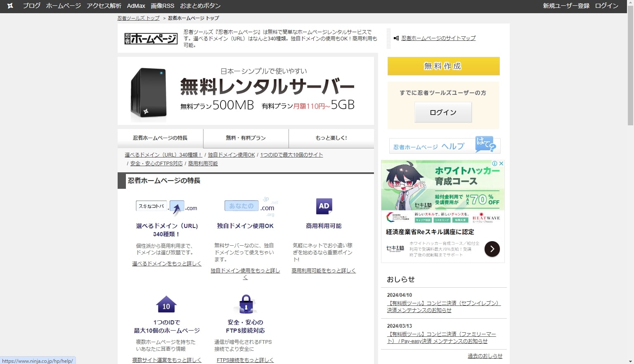Click the あなたの .com custom domain icon
This screenshot has height=364, width=634.
251,206
